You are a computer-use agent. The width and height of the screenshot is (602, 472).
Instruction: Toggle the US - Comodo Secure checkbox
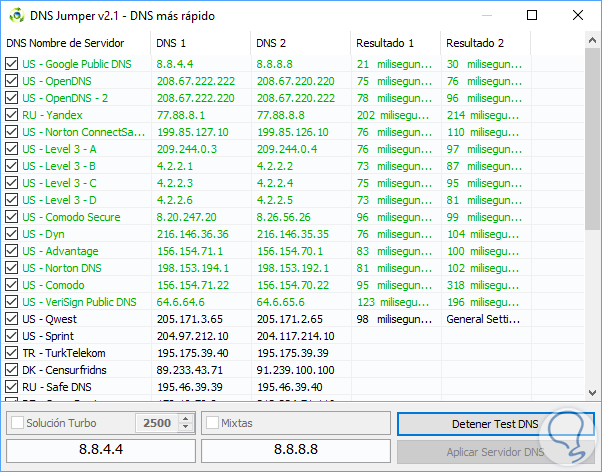[12, 217]
